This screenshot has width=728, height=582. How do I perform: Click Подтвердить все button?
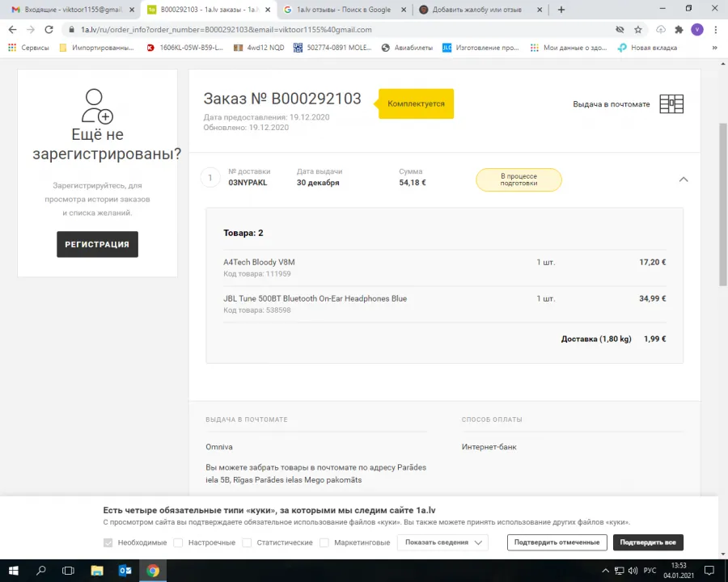click(648, 542)
